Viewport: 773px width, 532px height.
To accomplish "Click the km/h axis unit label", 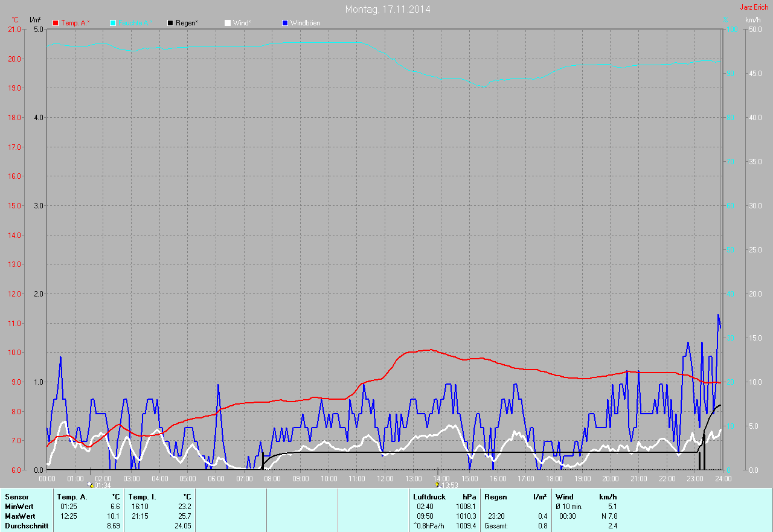I will pos(752,20).
